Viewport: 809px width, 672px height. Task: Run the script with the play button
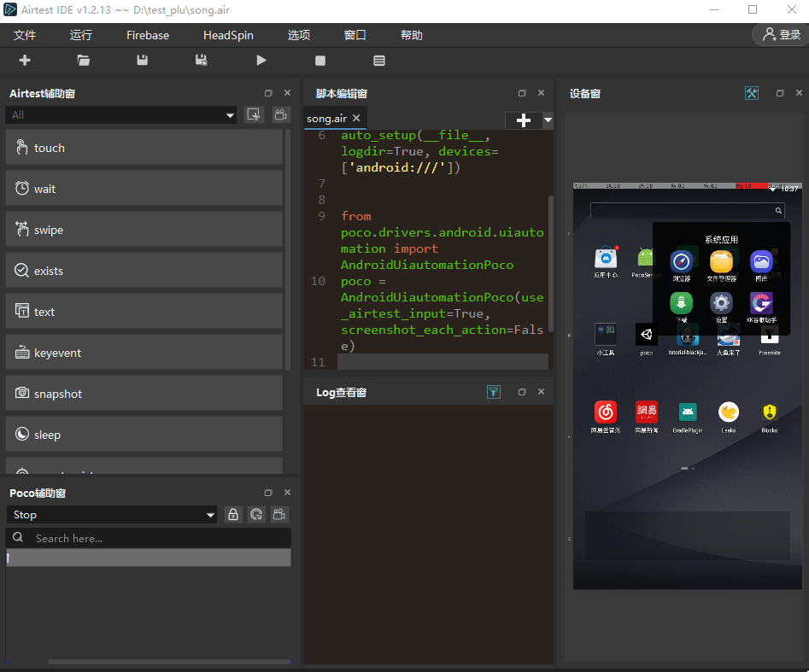point(261,61)
